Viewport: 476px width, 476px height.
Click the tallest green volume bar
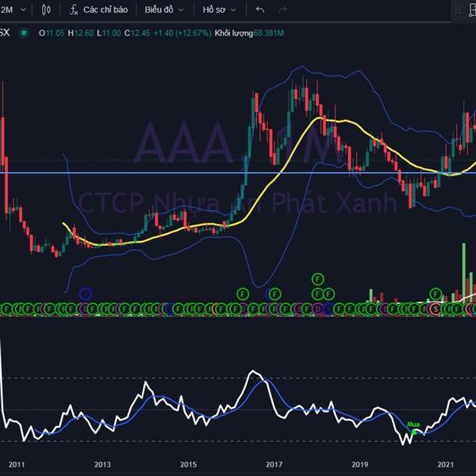[463, 272]
